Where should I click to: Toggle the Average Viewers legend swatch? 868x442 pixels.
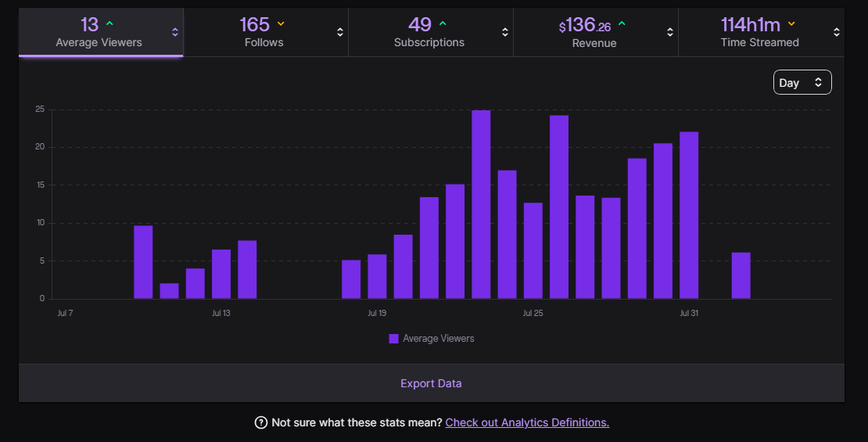click(x=393, y=339)
